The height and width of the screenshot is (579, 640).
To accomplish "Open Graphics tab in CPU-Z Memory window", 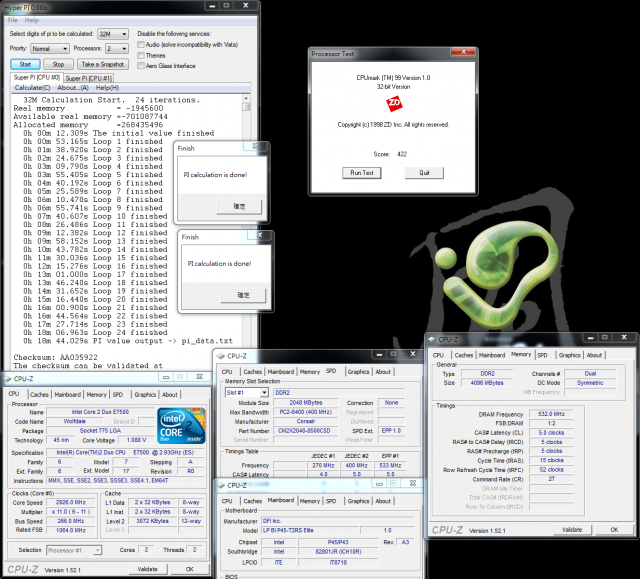I will click(569, 355).
